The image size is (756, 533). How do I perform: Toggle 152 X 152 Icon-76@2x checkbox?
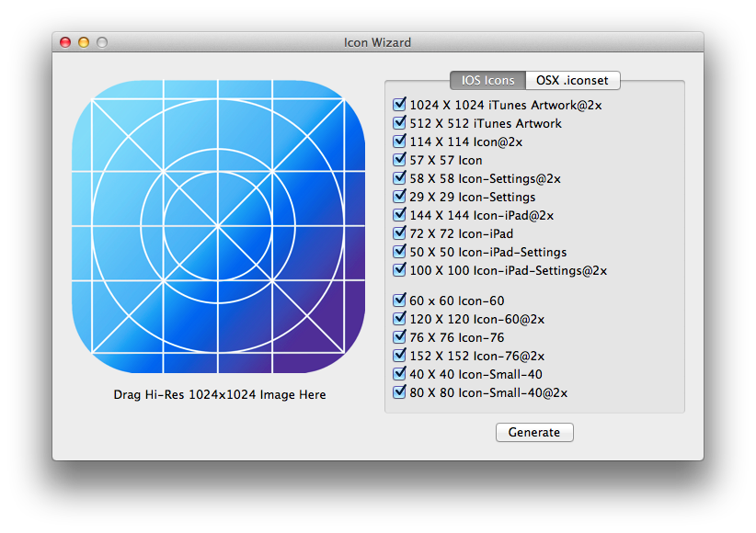click(399, 356)
